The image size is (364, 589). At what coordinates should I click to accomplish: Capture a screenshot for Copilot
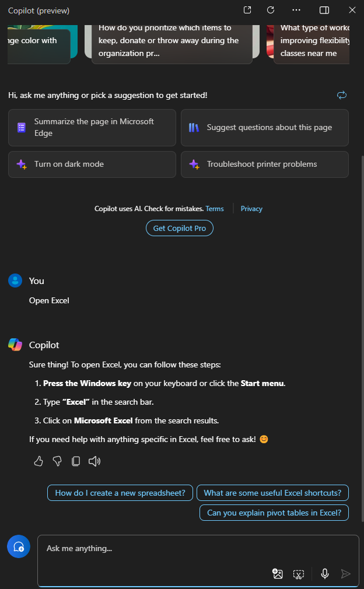pos(299,574)
